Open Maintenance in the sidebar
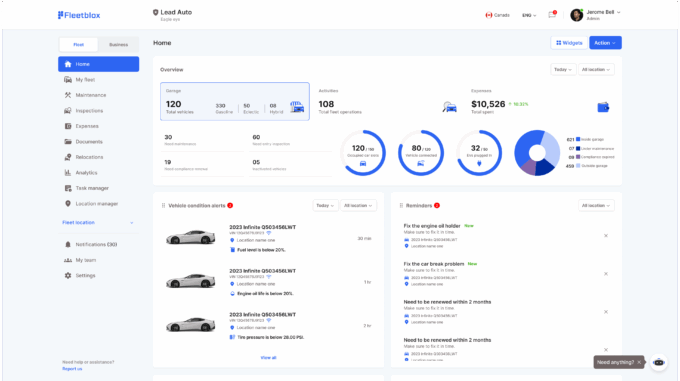 click(x=98, y=95)
